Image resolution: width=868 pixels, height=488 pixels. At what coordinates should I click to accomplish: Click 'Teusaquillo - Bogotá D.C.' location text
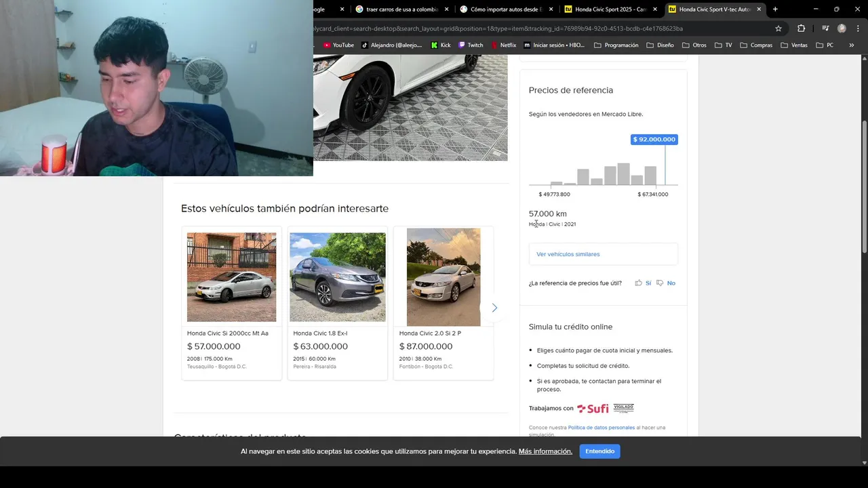tap(217, 367)
